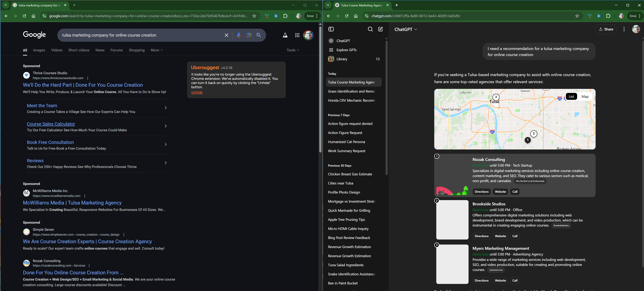Open Extensions puzzle icon in ChatGPT window
644x291 pixels.
[x=608, y=16]
